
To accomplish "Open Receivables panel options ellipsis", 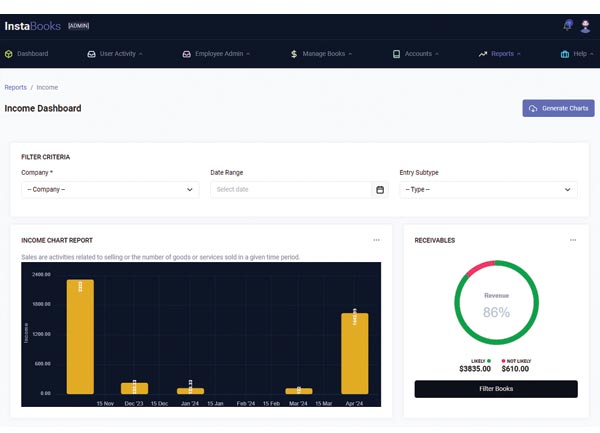I will pyautogui.click(x=573, y=240).
